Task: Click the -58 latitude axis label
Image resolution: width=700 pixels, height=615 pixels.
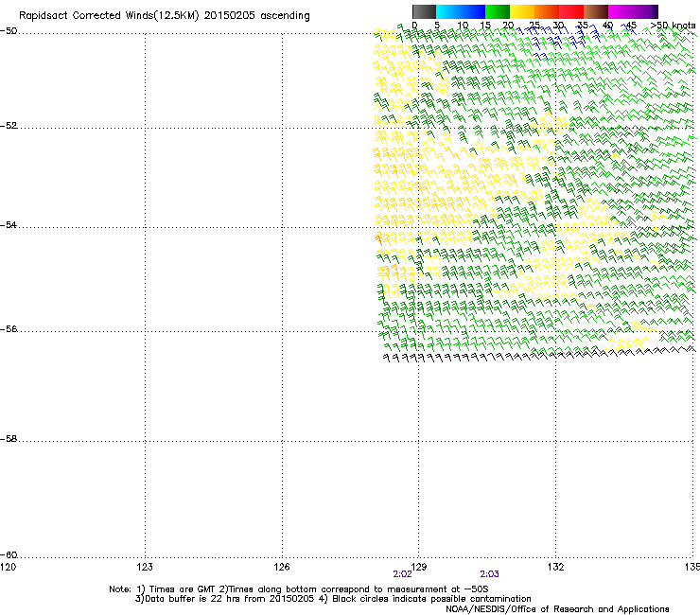Action: click(9, 439)
